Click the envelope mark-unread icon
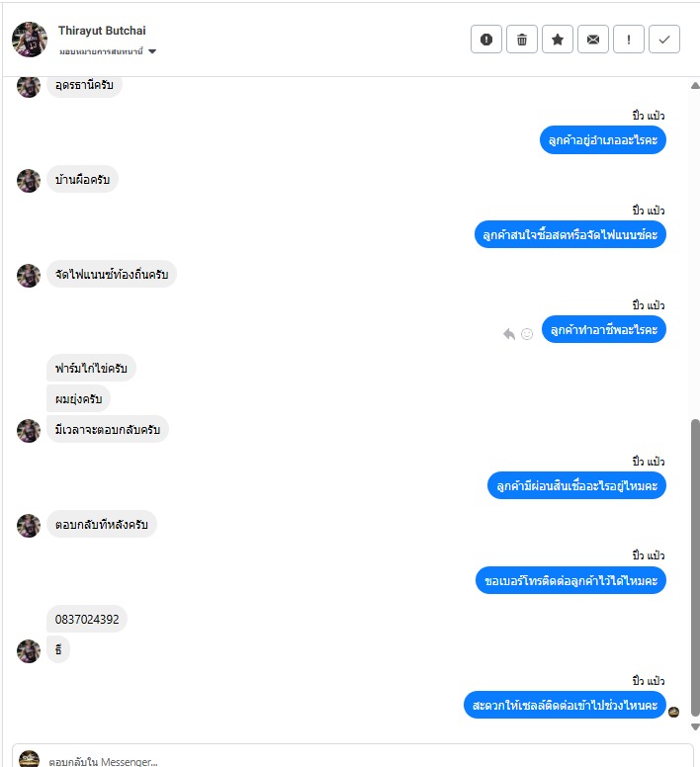700x767 pixels. click(593, 40)
